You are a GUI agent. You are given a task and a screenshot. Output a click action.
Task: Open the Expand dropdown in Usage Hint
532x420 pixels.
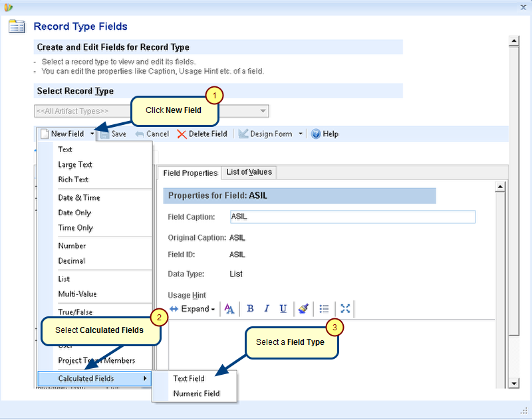coord(192,309)
